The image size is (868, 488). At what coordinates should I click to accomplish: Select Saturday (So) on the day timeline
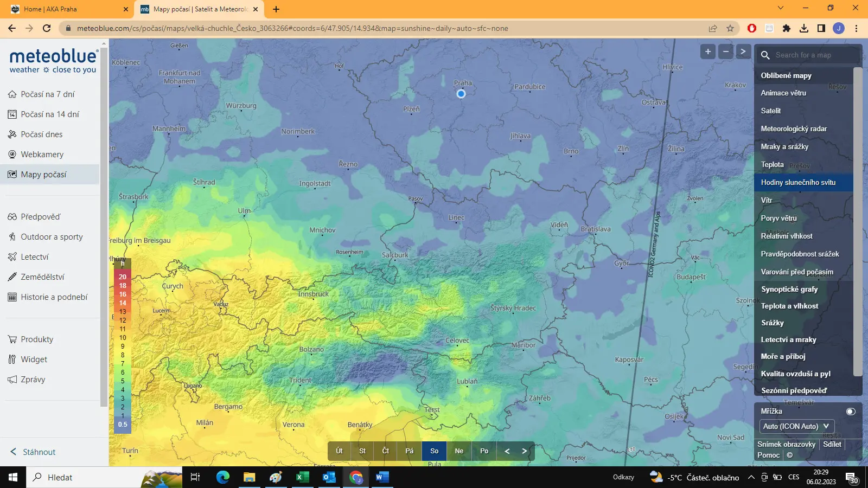point(434,451)
